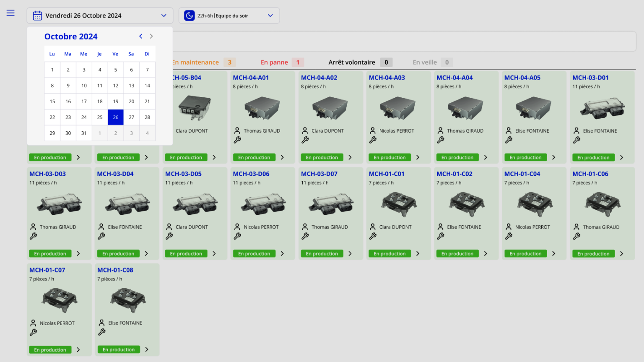Expand MCH-03-D06 details with chevron arrow
Screen dimensions: 644x362
point(282,254)
